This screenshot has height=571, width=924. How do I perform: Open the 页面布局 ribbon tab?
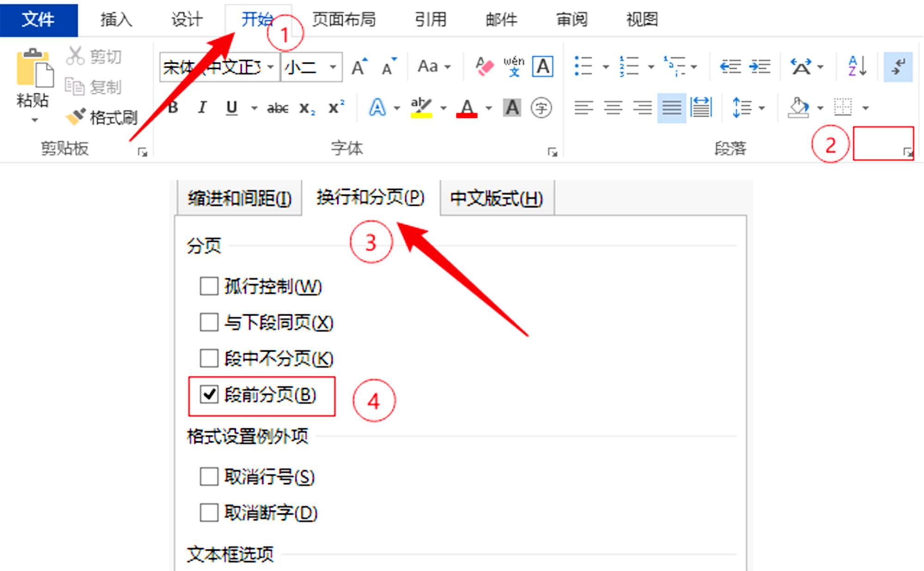(343, 19)
